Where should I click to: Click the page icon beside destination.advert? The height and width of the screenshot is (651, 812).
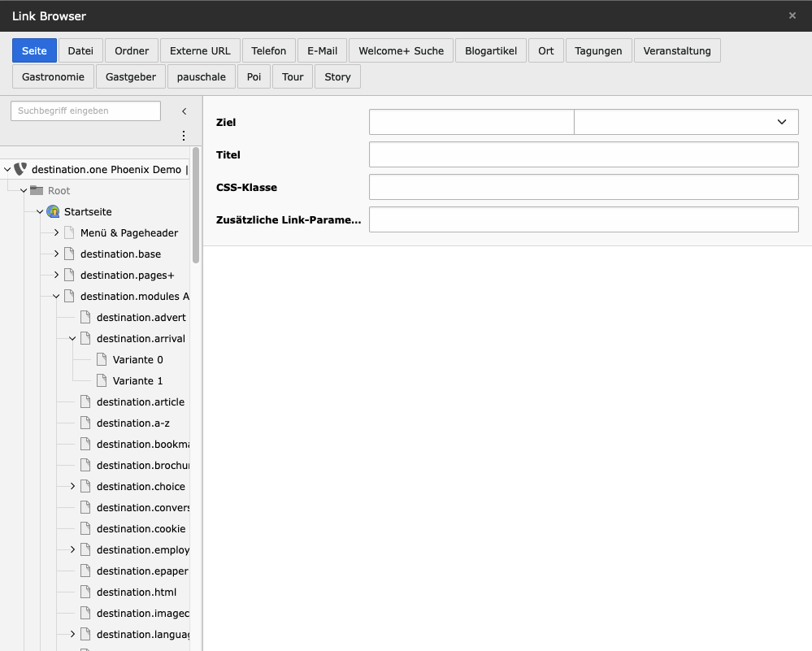click(x=85, y=317)
